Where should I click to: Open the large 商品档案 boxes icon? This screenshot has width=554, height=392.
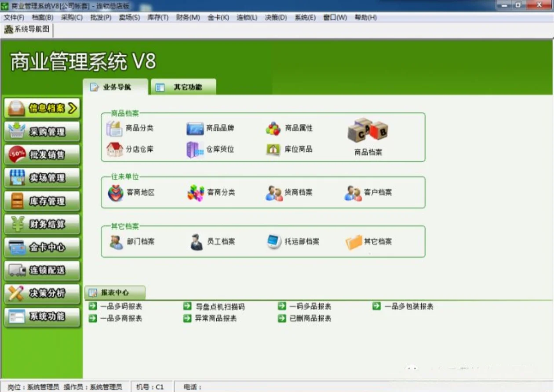click(x=368, y=131)
